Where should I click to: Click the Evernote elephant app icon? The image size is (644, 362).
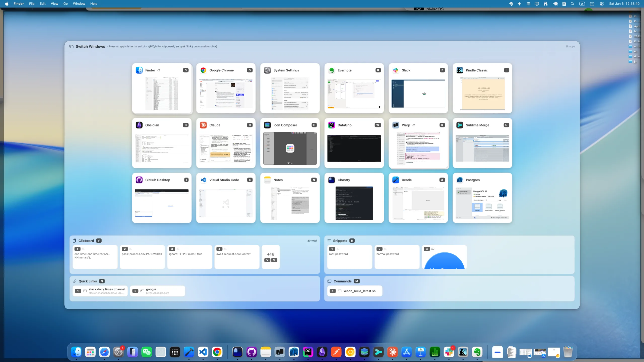[x=332, y=70]
